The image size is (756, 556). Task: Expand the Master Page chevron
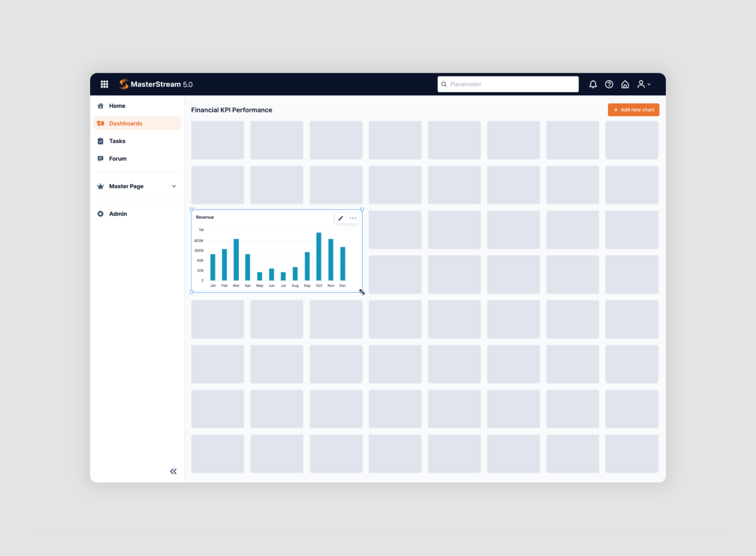(174, 186)
